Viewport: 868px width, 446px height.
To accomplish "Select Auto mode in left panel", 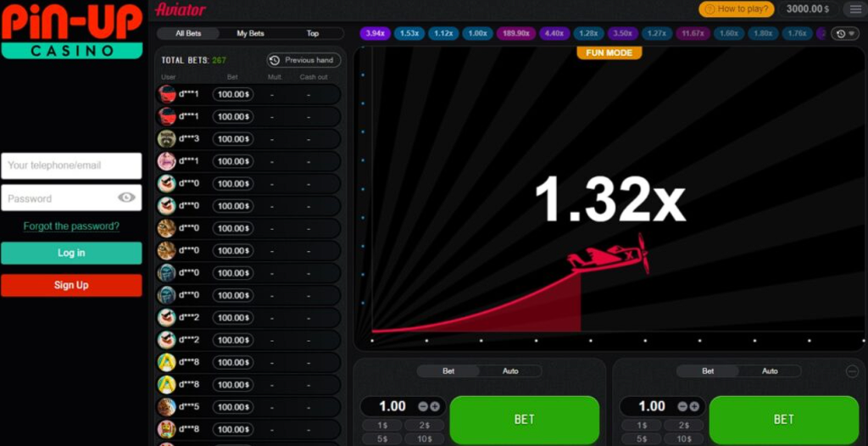I will [x=510, y=371].
